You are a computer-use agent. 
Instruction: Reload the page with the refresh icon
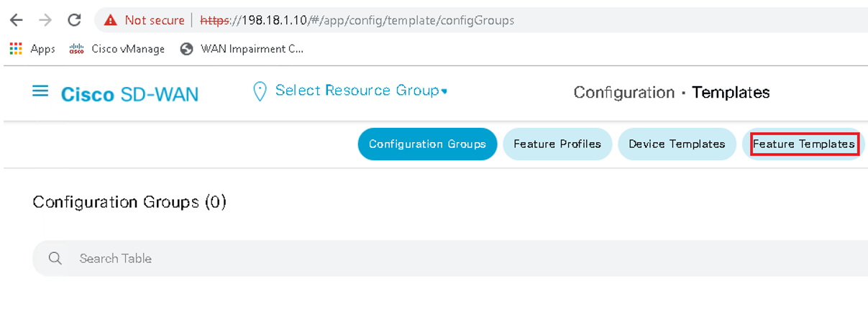click(74, 20)
